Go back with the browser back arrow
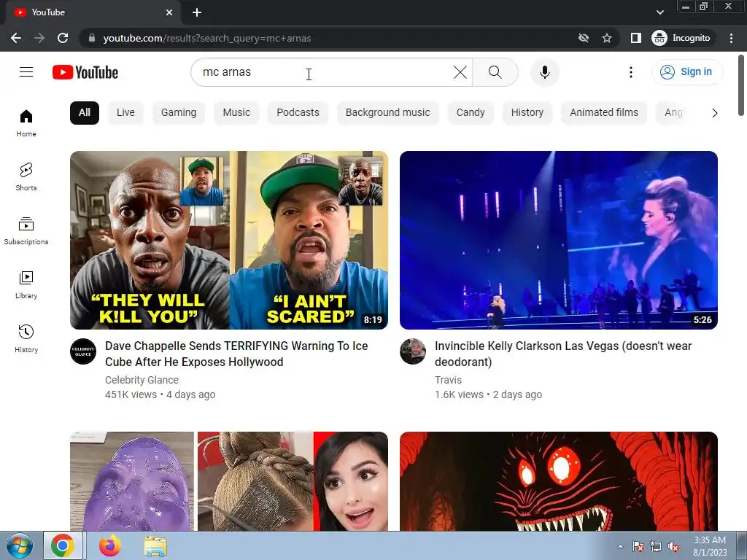 coord(16,38)
